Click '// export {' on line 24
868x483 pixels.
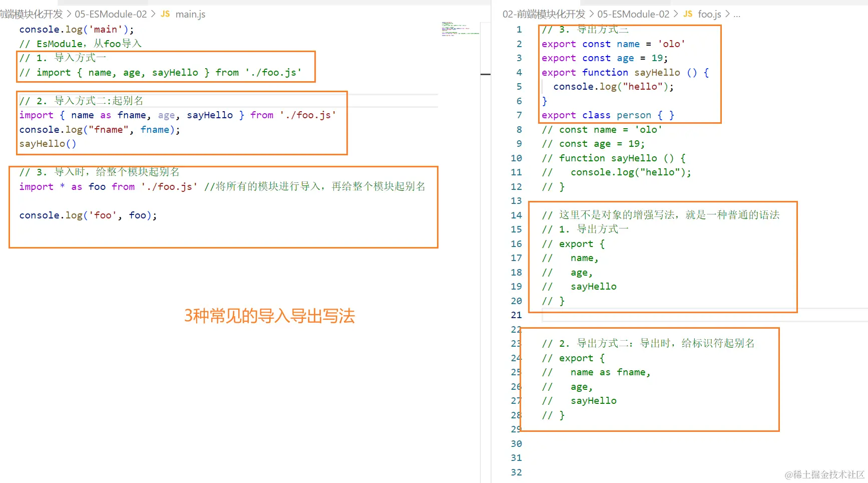pyautogui.click(x=573, y=358)
